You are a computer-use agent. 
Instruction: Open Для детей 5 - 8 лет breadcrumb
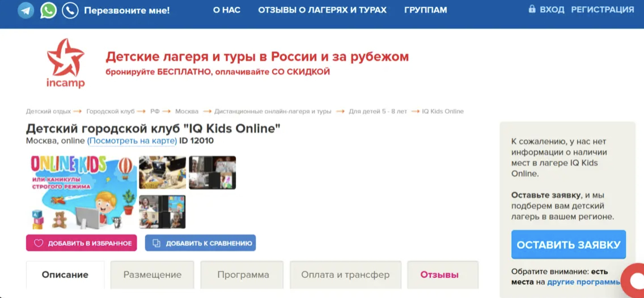point(378,111)
